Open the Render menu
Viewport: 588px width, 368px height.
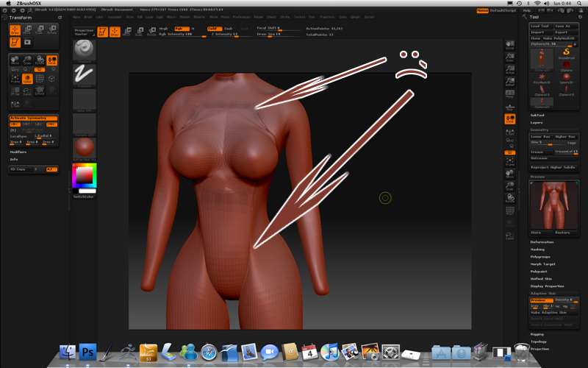coord(259,17)
